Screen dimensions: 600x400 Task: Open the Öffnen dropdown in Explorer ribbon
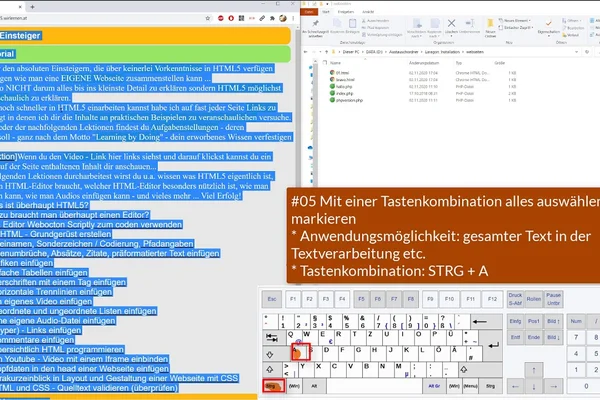[572, 21]
